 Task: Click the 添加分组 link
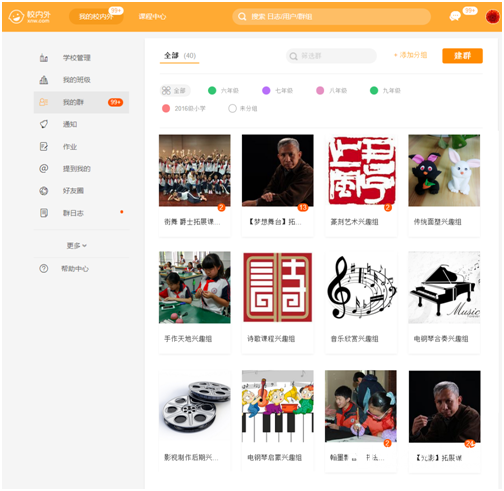pos(410,55)
